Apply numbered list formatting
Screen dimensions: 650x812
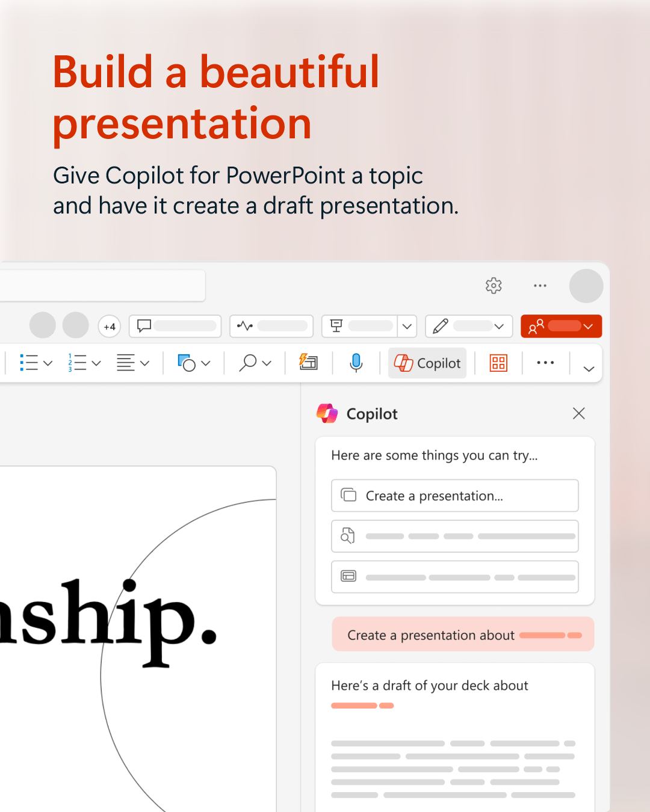79,363
